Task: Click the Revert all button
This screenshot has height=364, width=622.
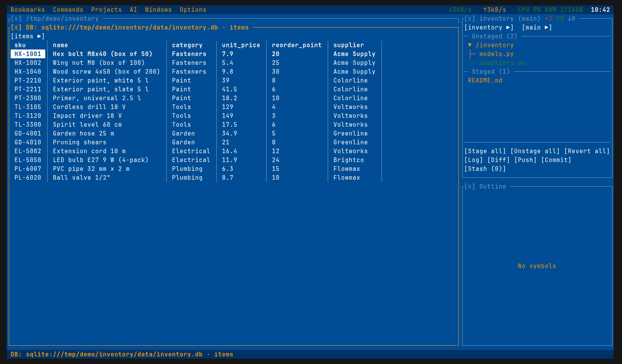Action: 587,151
